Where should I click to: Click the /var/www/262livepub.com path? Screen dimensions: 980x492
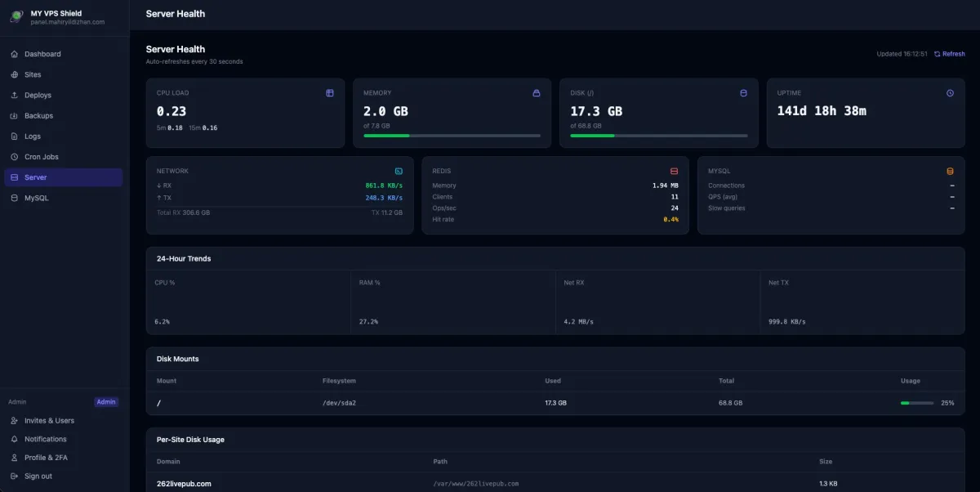(476, 484)
